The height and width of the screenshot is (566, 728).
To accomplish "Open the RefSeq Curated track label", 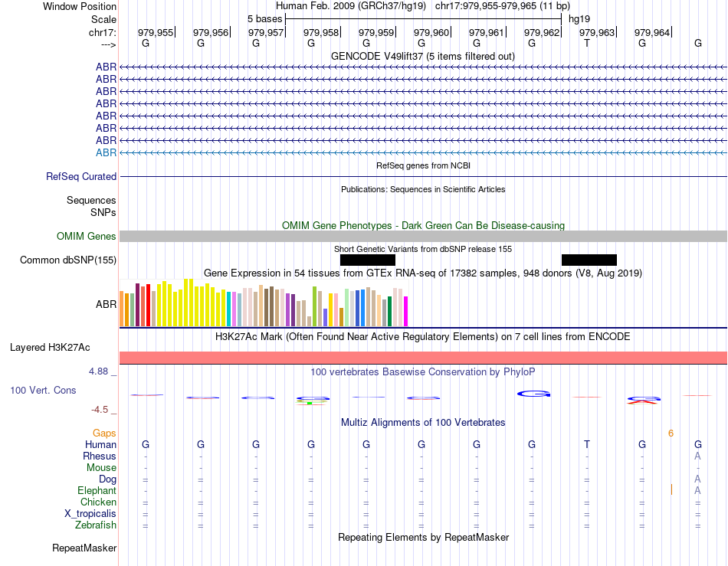I will 80,176.
